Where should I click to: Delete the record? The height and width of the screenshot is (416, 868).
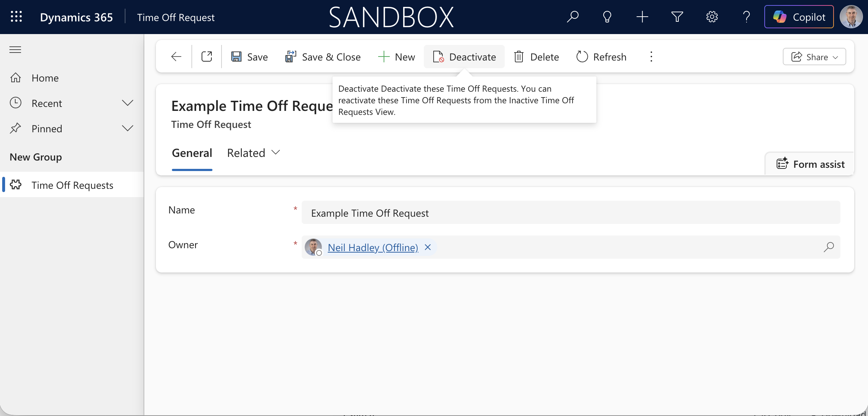pyautogui.click(x=537, y=57)
